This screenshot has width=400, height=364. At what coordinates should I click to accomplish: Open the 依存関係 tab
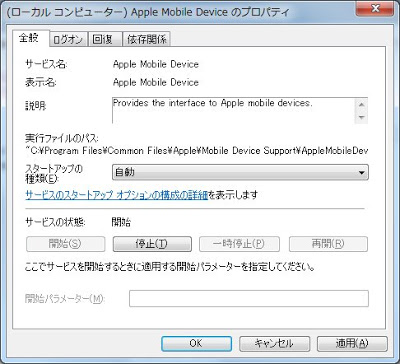(147, 40)
